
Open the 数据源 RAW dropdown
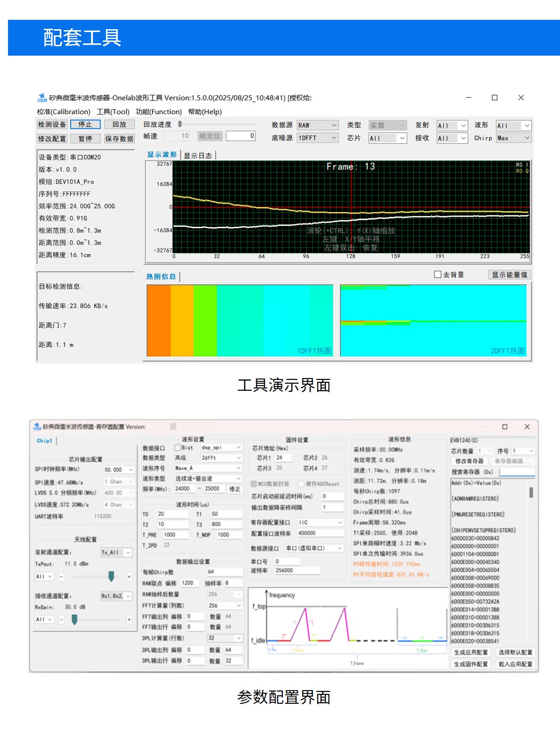point(317,125)
